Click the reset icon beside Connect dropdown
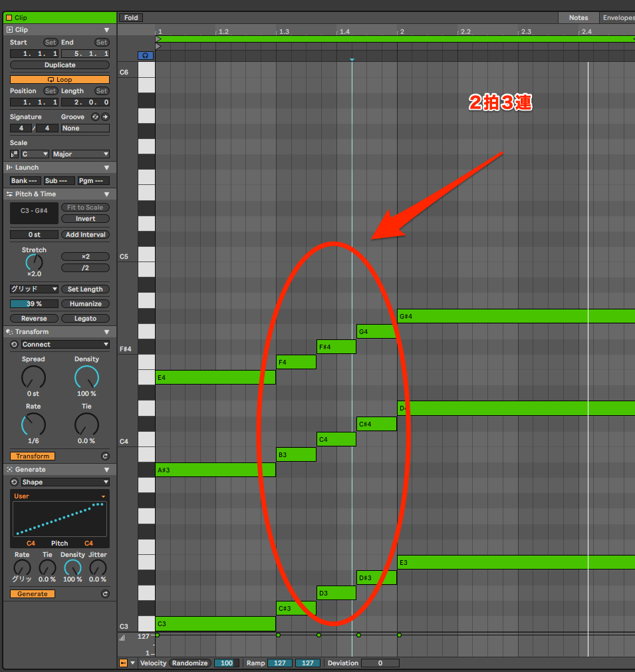 [x=14, y=345]
